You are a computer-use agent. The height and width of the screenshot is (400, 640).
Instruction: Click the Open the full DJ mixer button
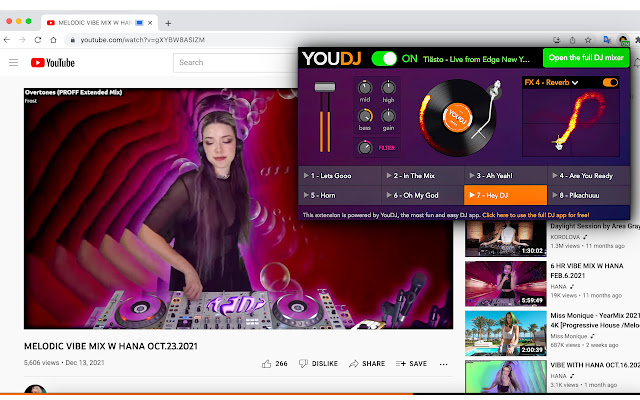(586, 58)
